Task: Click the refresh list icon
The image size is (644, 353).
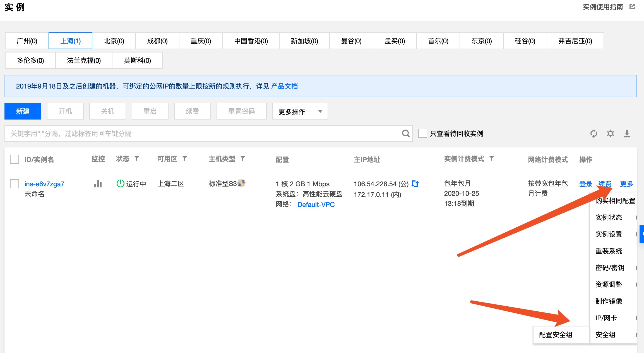Action: coord(593,133)
